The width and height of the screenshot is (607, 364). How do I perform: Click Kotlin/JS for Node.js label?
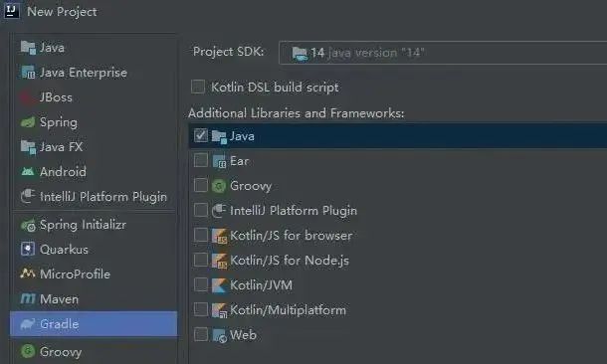click(290, 261)
